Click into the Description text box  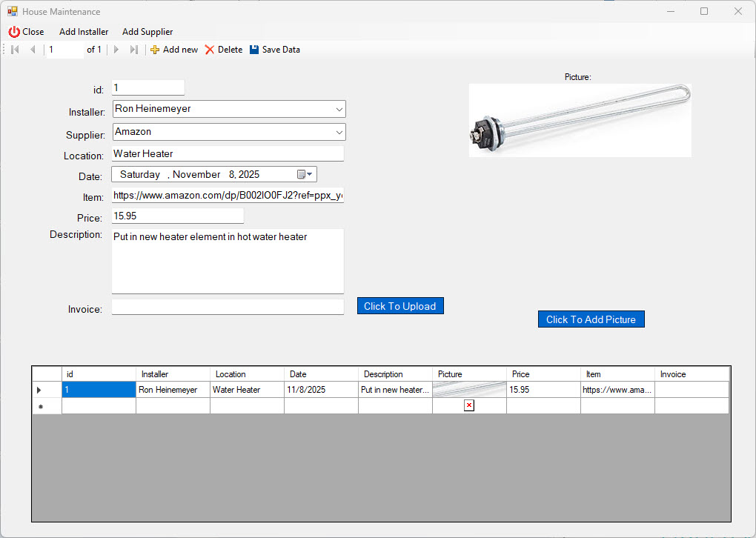tap(228, 261)
